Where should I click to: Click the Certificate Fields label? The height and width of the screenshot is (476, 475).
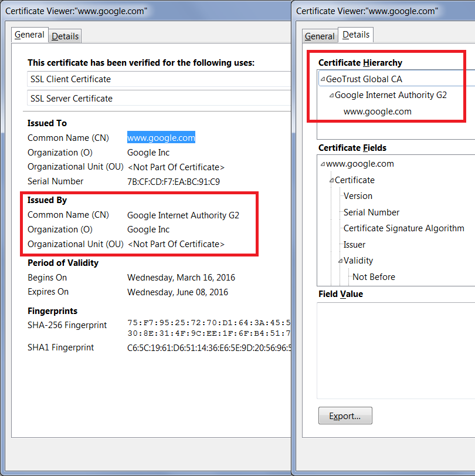[352, 147]
